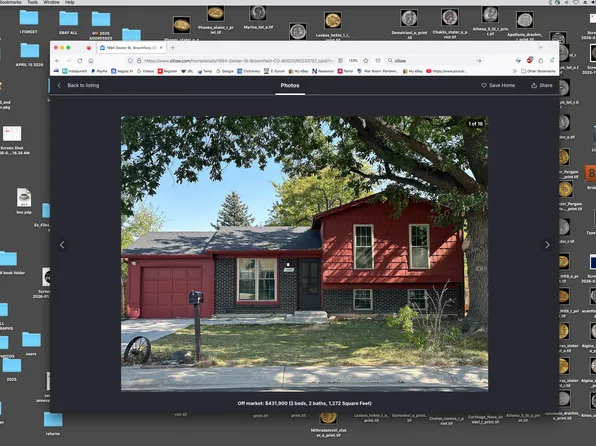Open the PayPal bookmark
The image size is (596, 446).
pyautogui.click(x=99, y=71)
